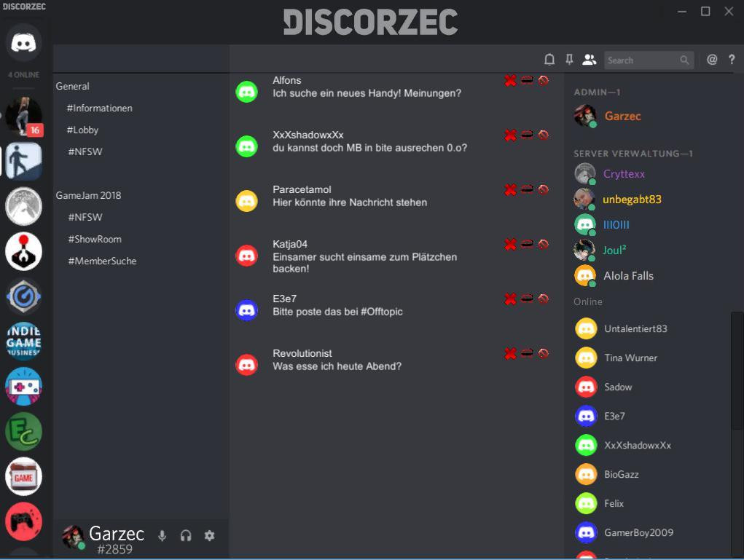Viewport: 744px width, 560px height.
Task: Delete E3e7's message with red X
Action: point(510,299)
